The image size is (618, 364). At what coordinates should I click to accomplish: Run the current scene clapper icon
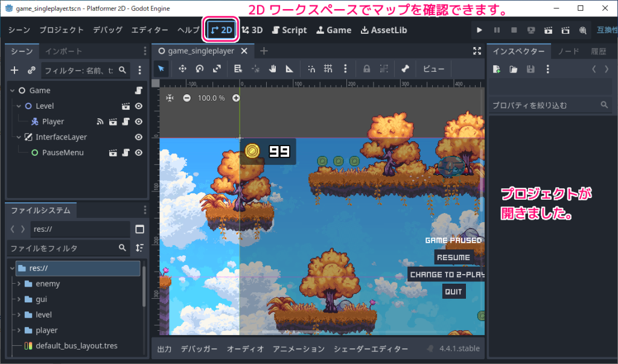(548, 30)
